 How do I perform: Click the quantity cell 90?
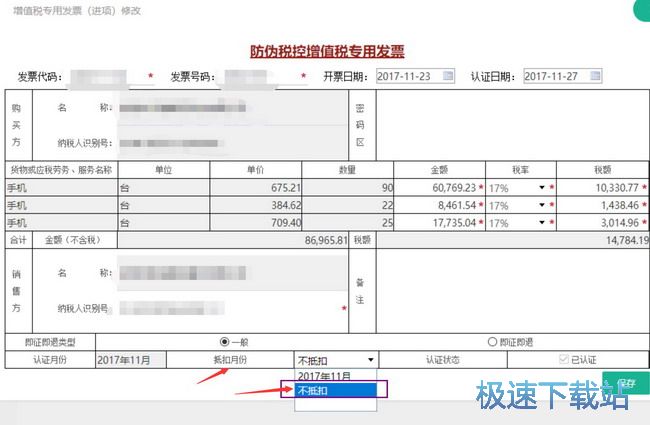[x=348, y=188]
